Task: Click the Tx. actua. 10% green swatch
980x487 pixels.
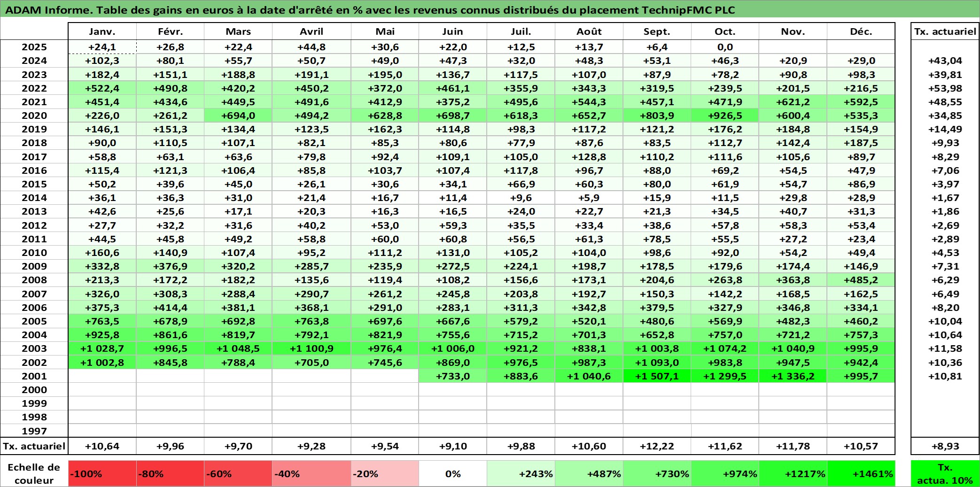Action: pos(945,473)
